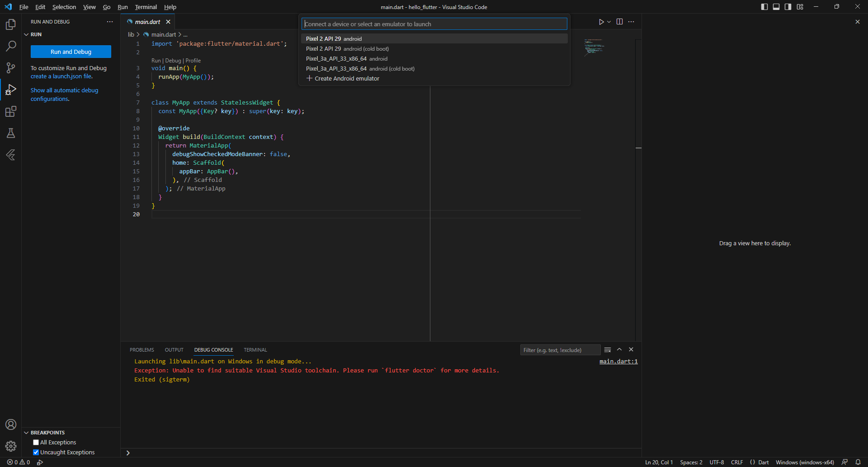Open the Explorer view in activity bar
The width and height of the screenshot is (868, 467).
[x=11, y=24]
